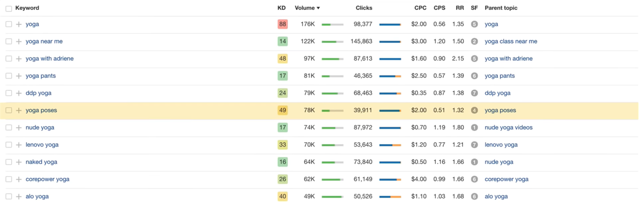Open parent topic 'yoga class near me'
Image resolution: width=644 pixels, height=205 pixels.
[x=511, y=41]
